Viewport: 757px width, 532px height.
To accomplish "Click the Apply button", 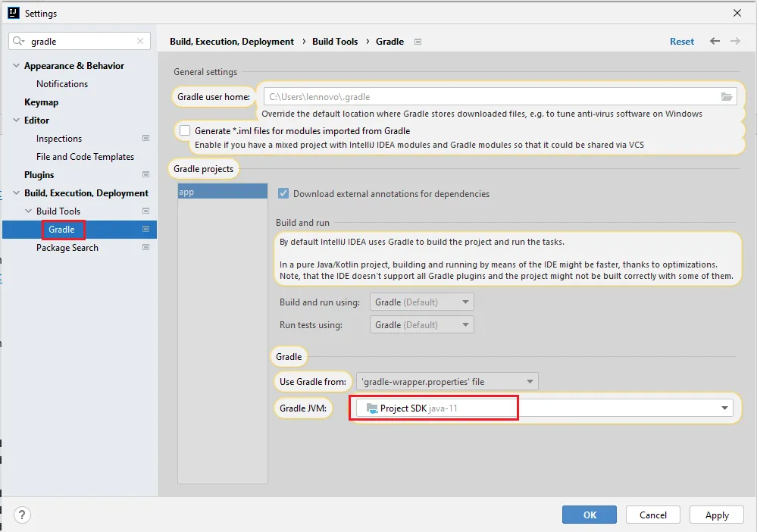I will pos(717,515).
